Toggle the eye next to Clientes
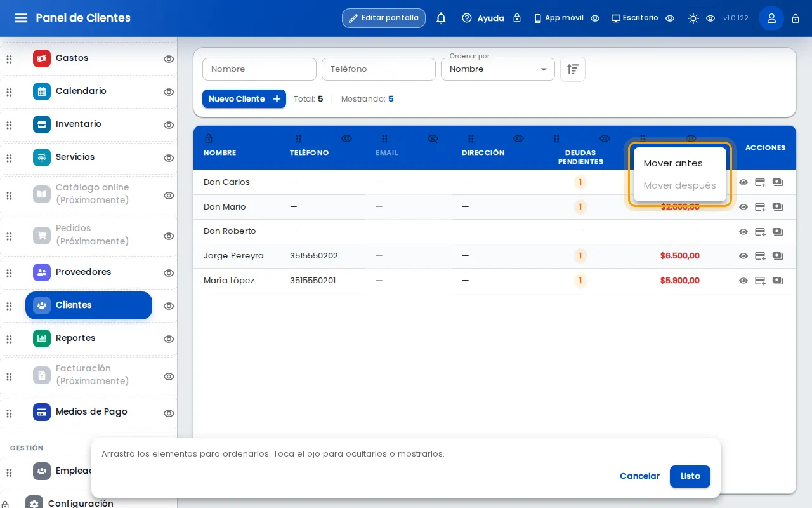Screen dimensions: 812x508 [x=169, y=306]
